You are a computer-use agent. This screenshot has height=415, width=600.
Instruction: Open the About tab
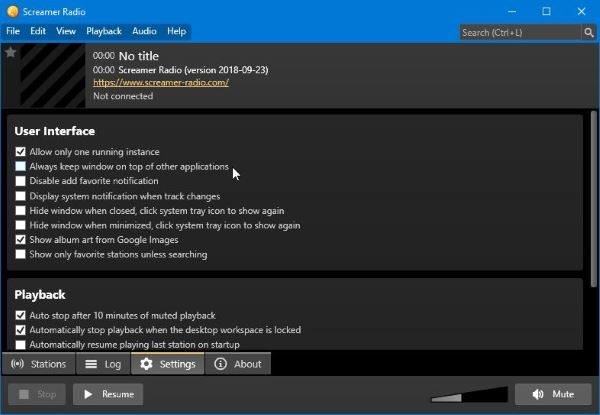[x=238, y=364]
